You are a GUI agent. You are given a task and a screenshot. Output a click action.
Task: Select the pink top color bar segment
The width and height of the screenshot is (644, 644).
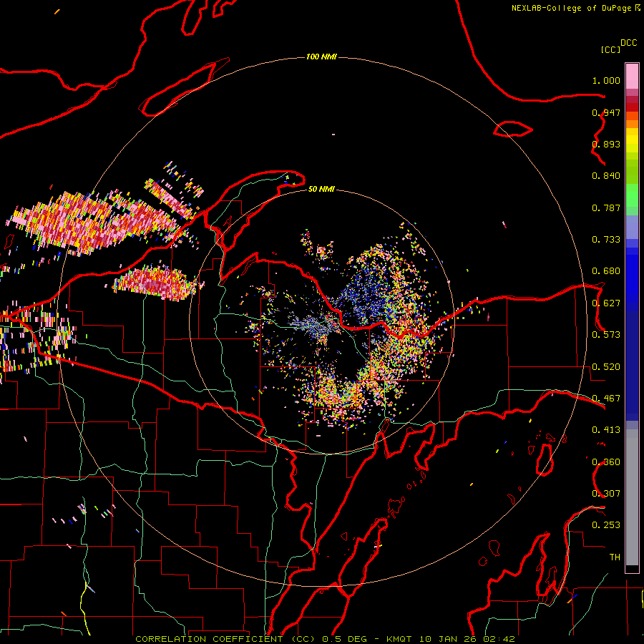632,76
